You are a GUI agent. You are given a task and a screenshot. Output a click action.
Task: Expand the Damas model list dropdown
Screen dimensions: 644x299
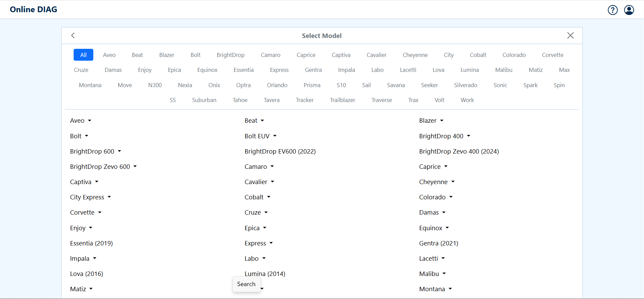click(x=433, y=212)
